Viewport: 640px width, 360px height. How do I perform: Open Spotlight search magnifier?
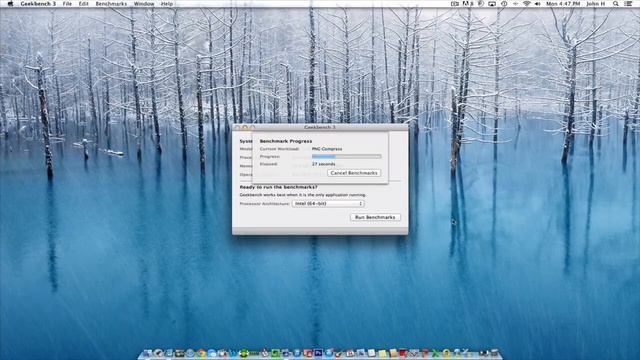616,4
